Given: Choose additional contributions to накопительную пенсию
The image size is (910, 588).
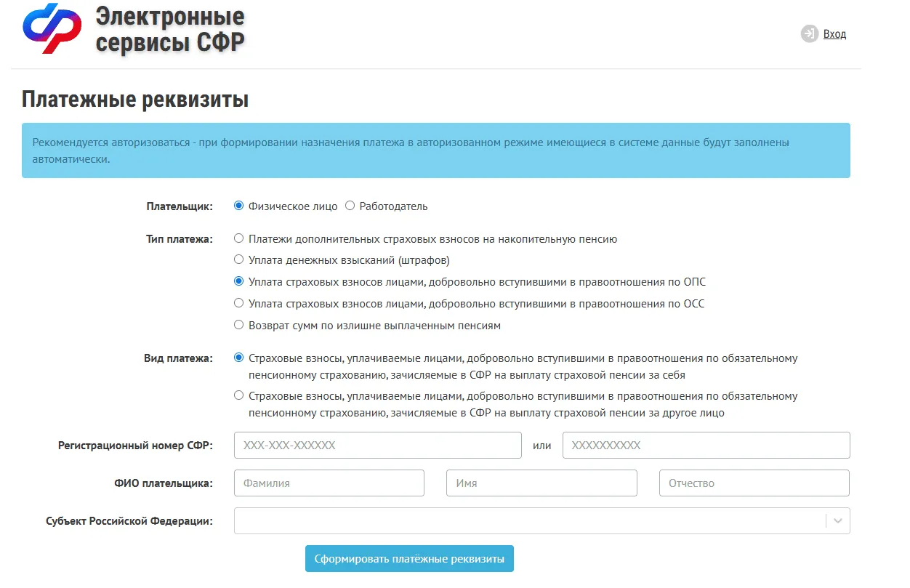Looking at the screenshot, I should (x=238, y=238).
